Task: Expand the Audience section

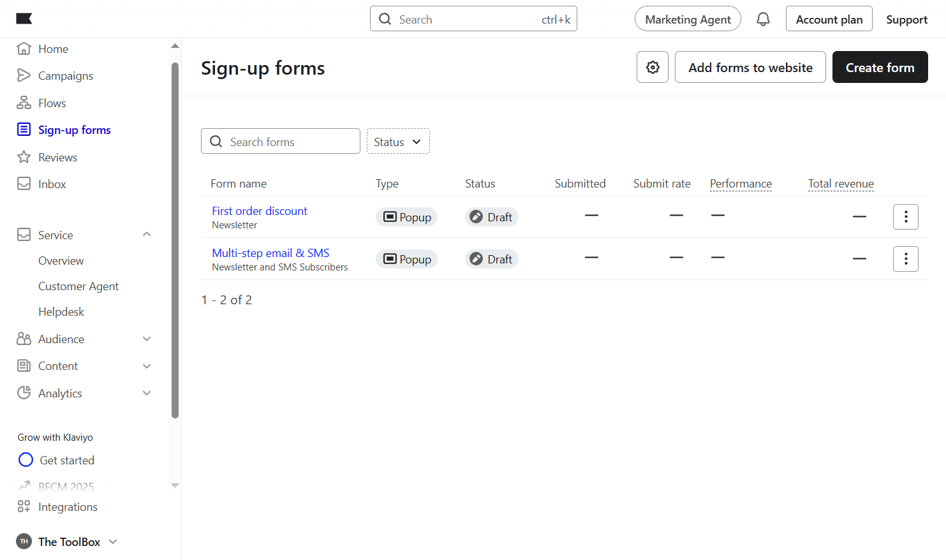Action: [147, 339]
